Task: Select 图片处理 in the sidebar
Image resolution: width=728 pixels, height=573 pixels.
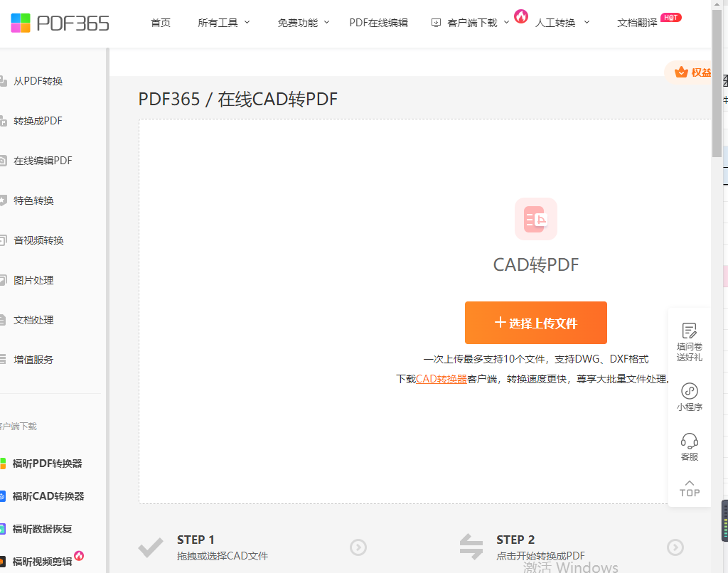Action: [x=34, y=281]
